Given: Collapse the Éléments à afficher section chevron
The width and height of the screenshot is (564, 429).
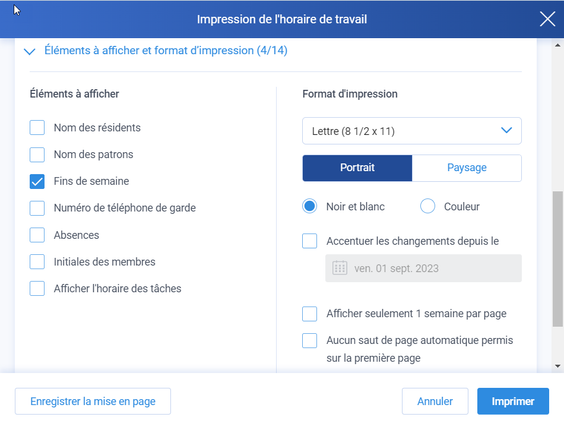Looking at the screenshot, I should coord(29,51).
